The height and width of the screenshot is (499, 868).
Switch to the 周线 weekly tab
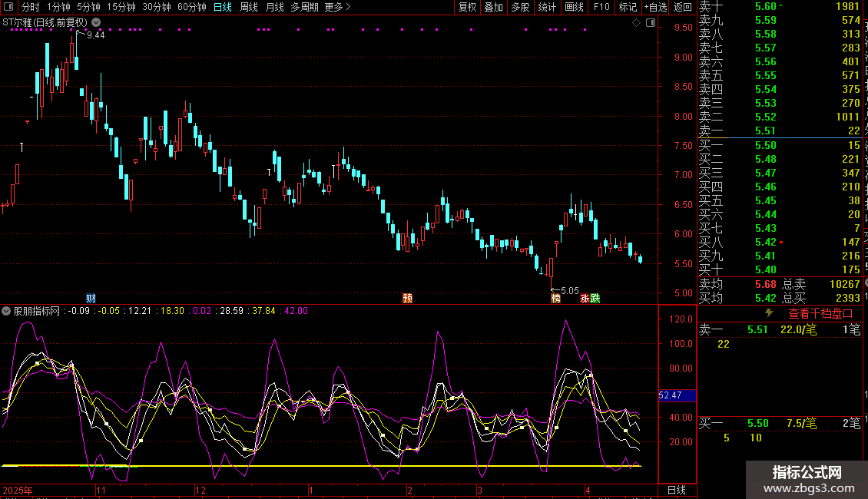249,7
